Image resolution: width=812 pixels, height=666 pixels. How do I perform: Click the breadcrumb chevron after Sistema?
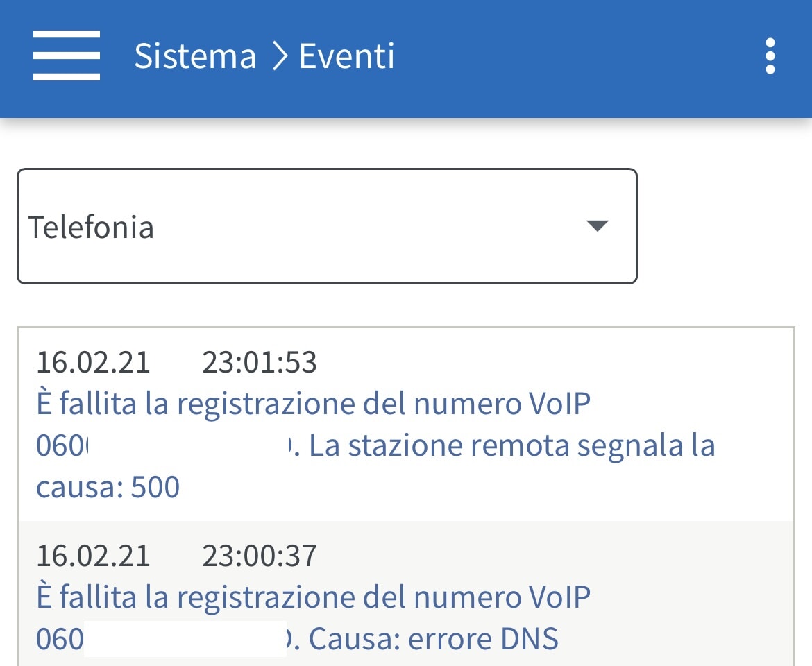pos(279,56)
